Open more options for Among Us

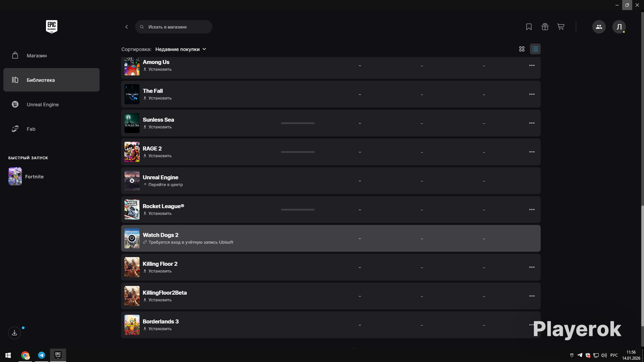tap(532, 66)
